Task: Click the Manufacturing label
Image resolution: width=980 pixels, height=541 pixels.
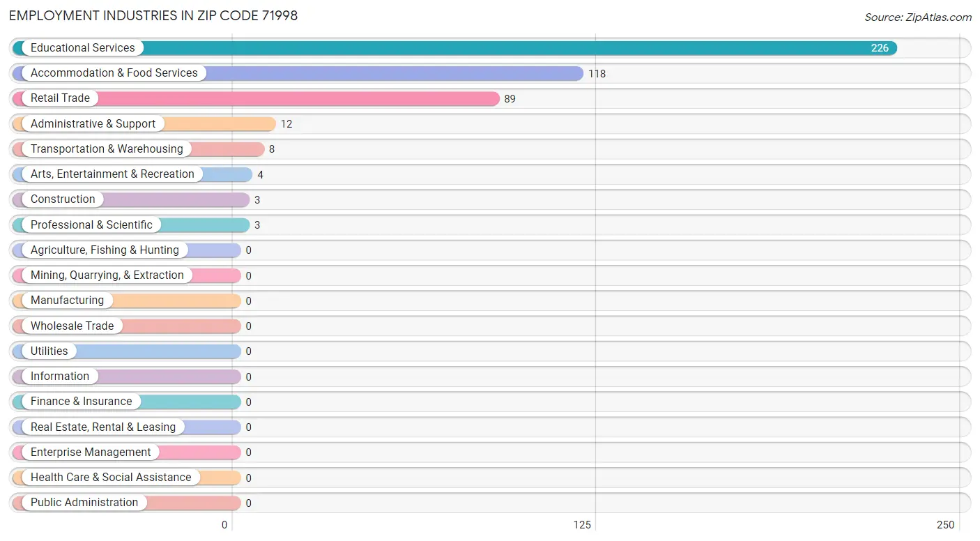Action: 67,300
